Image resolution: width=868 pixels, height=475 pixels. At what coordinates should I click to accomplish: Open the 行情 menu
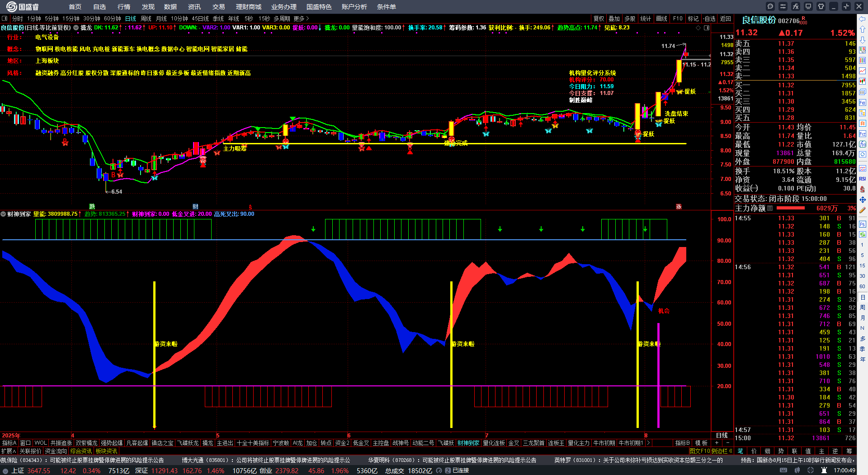(x=124, y=7)
